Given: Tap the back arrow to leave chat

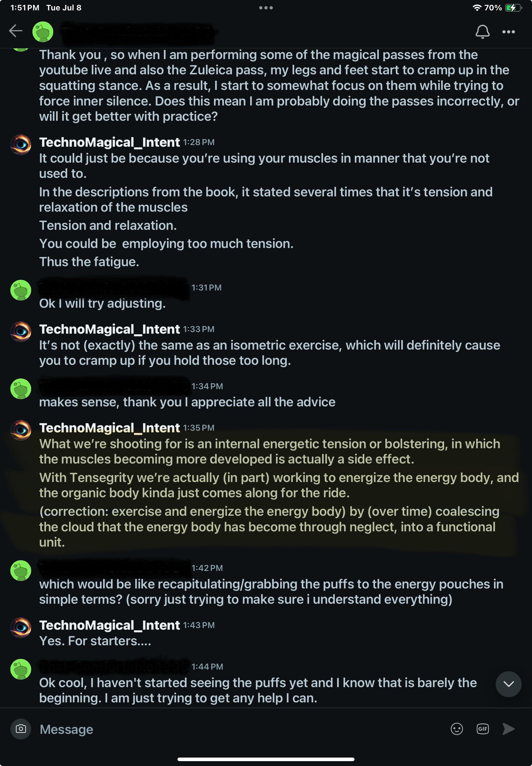Looking at the screenshot, I should coord(15,31).
